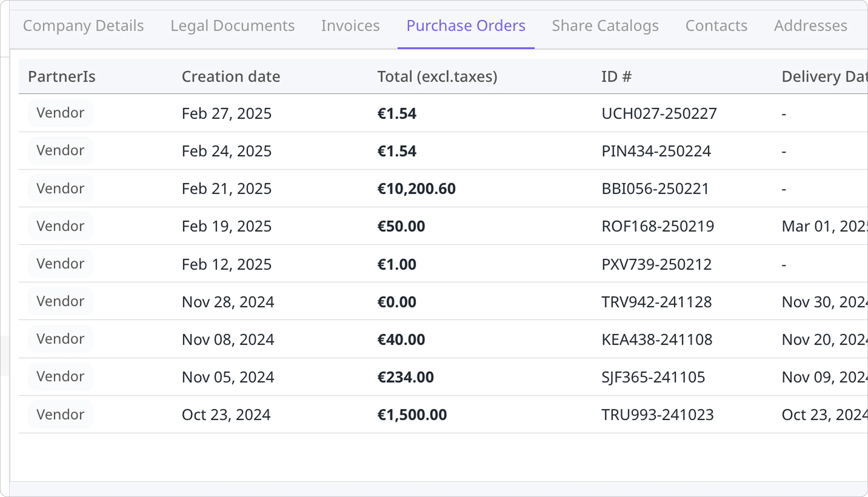This screenshot has width=868, height=497.
Task: Open order ID UCH027-250227
Action: pyautogui.click(x=659, y=114)
